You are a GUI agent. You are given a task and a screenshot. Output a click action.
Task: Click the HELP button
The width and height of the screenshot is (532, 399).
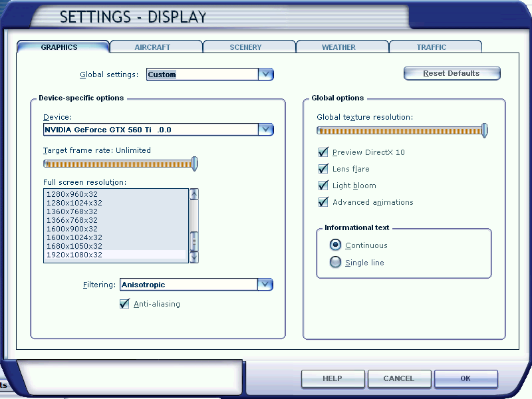(x=333, y=378)
